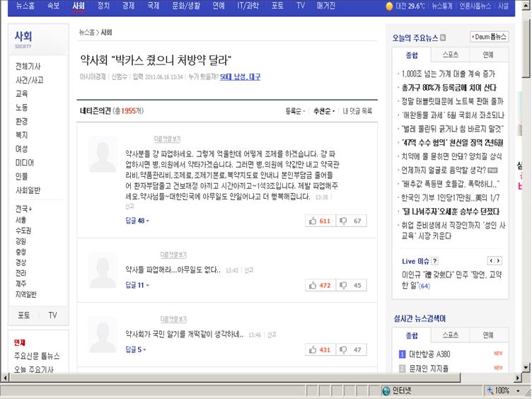Select the 정치 tab in top navigation
This screenshot has height=399, width=532.
pyautogui.click(x=103, y=6)
